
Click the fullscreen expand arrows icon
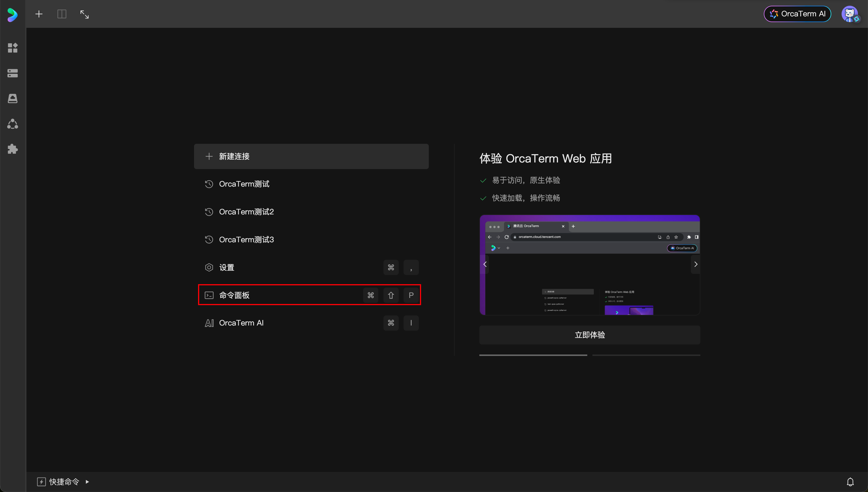tap(84, 14)
